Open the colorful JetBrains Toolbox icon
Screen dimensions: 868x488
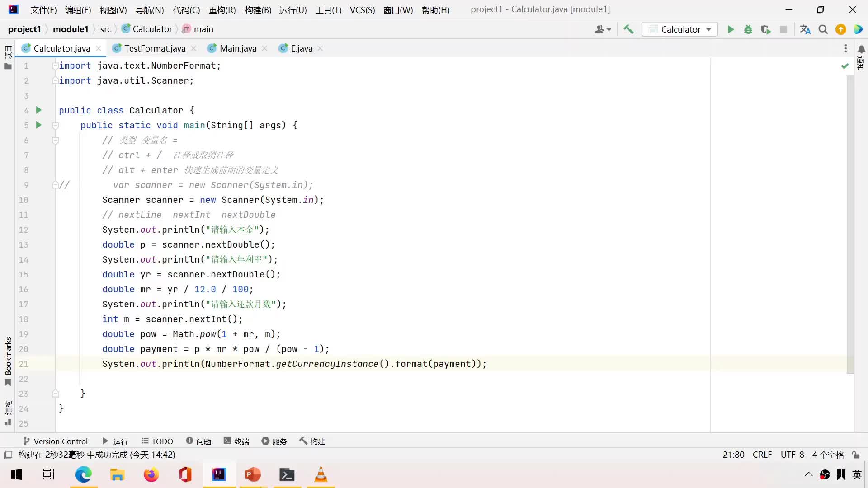point(858,29)
